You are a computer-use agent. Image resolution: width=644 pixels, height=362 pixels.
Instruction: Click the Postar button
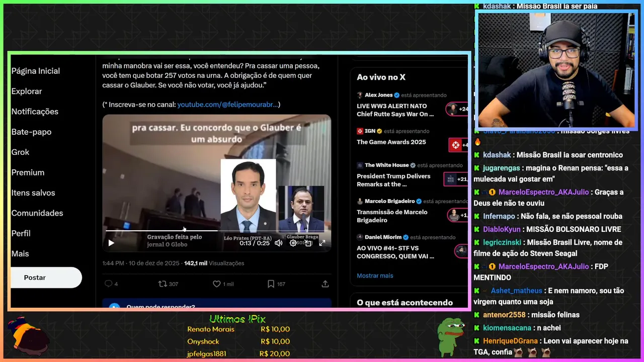(46, 278)
